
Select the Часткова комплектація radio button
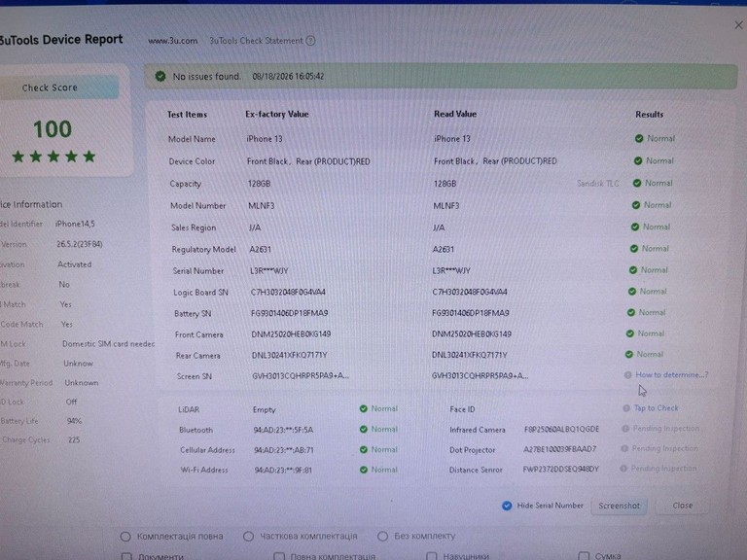coord(248,537)
